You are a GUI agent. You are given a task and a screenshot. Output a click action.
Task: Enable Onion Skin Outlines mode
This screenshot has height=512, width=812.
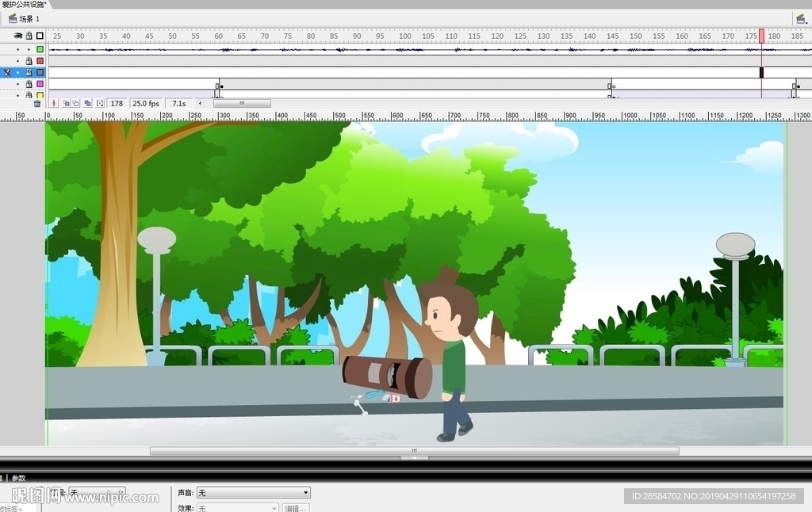click(76, 104)
